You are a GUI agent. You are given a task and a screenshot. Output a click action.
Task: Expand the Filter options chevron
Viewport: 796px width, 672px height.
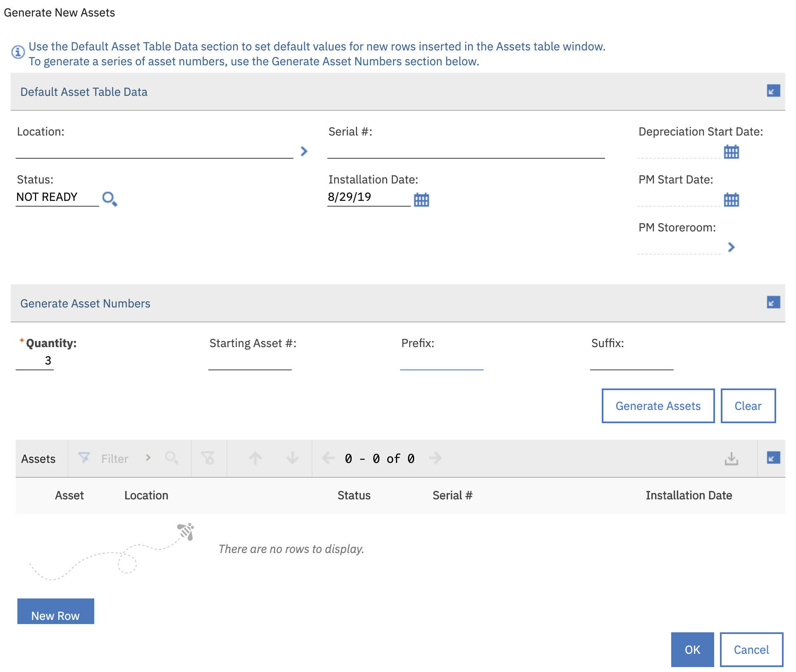tap(148, 458)
